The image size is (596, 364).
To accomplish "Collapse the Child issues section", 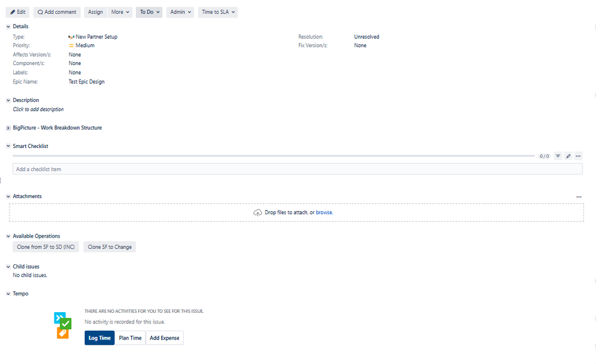I will click(x=8, y=267).
